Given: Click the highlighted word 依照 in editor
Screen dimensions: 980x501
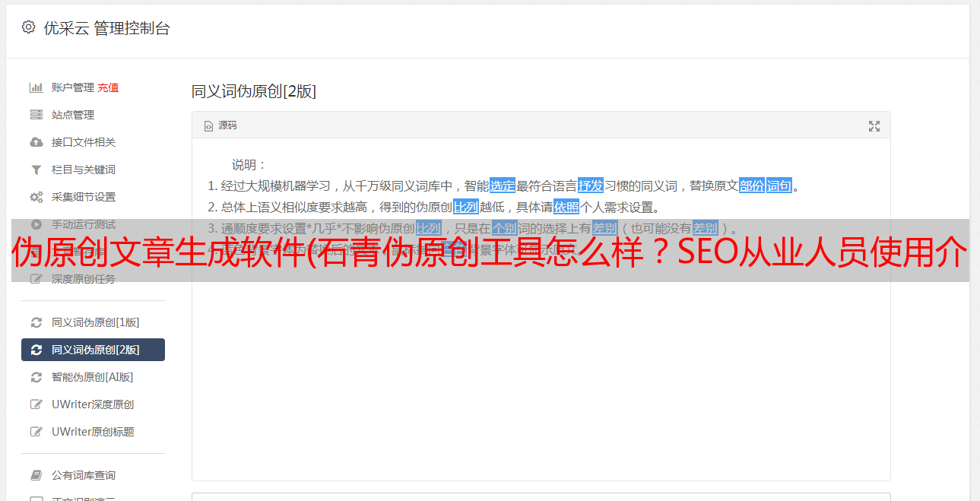Looking at the screenshot, I should coord(566,207).
